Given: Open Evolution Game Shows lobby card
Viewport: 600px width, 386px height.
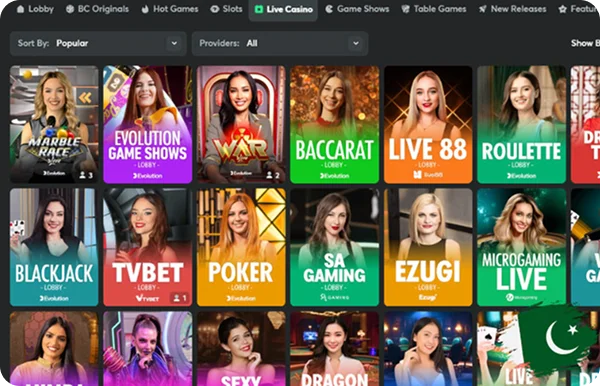Looking at the screenshot, I should click(148, 124).
